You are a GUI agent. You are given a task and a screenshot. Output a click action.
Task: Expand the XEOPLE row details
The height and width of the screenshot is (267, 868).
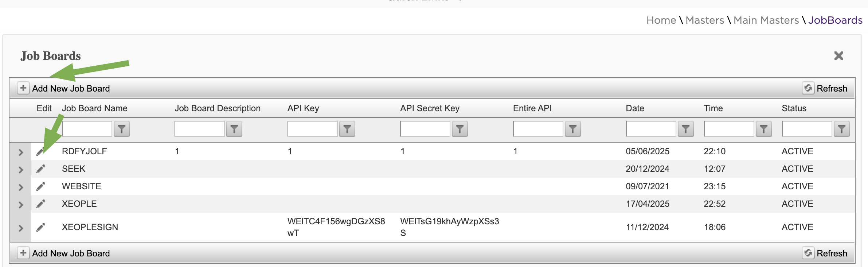(21, 205)
